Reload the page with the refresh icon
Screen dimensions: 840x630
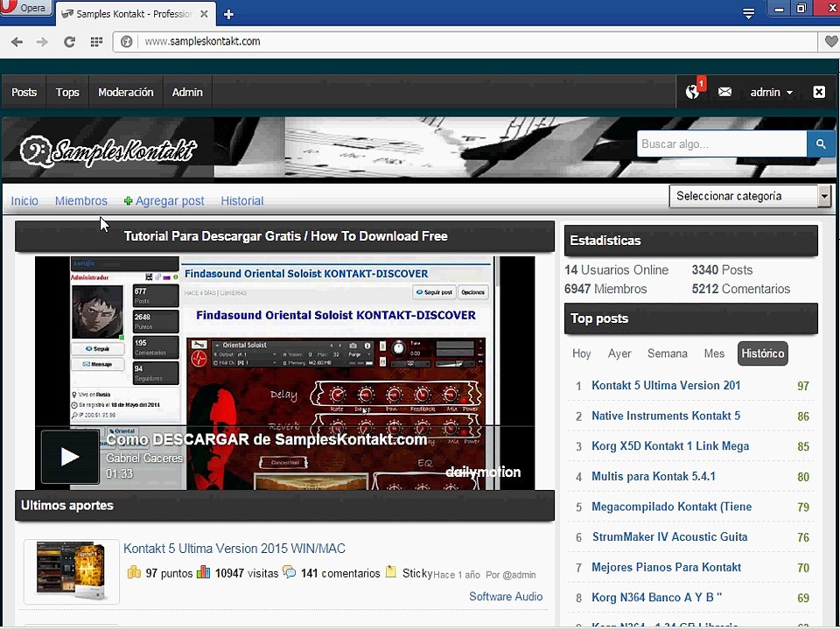point(69,42)
